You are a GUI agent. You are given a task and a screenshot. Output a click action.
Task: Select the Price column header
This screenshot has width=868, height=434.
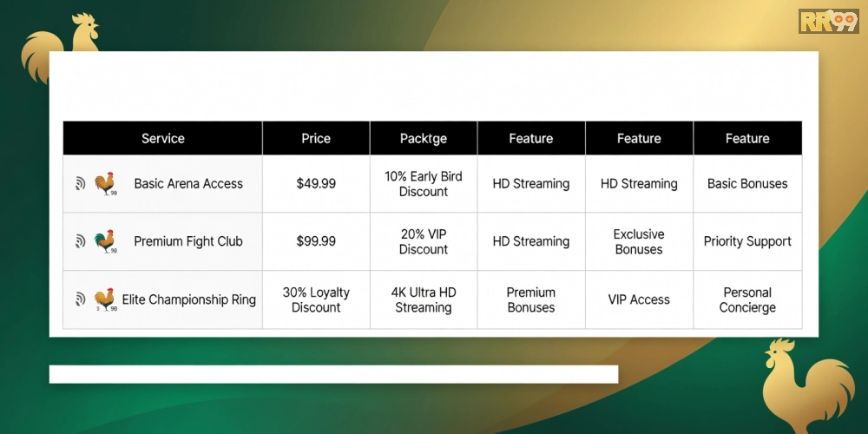(x=316, y=138)
